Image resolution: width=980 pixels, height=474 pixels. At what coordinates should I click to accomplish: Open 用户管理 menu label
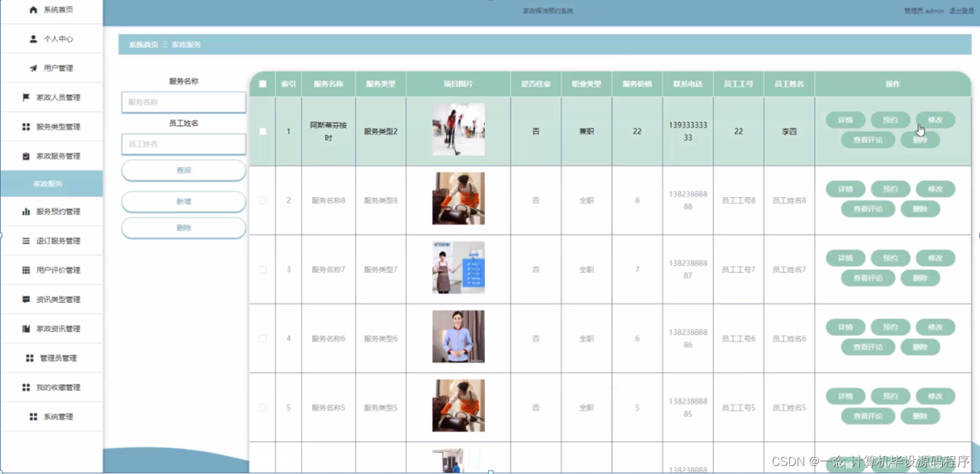click(x=59, y=69)
